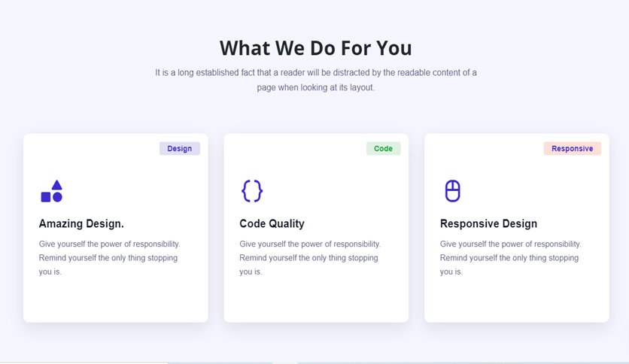Click the curly braces code icon
The image size is (629, 364).
(x=252, y=191)
